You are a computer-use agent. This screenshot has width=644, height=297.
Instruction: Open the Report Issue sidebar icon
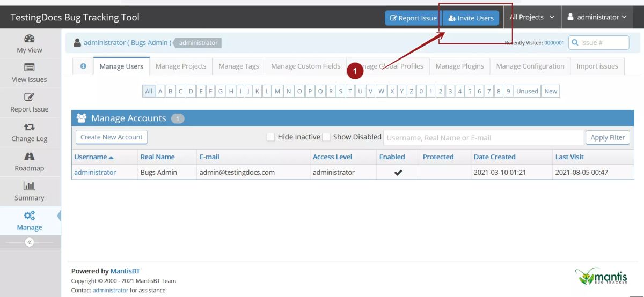pos(30,97)
